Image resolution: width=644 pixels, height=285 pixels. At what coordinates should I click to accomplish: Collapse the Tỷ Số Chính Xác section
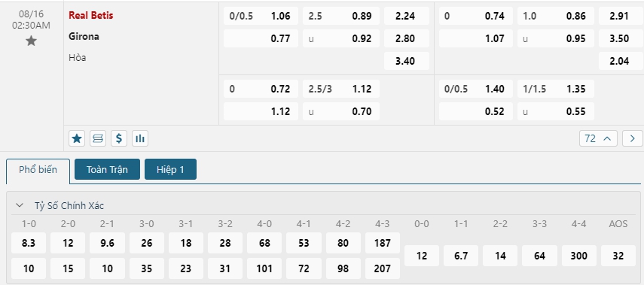pos(20,206)
